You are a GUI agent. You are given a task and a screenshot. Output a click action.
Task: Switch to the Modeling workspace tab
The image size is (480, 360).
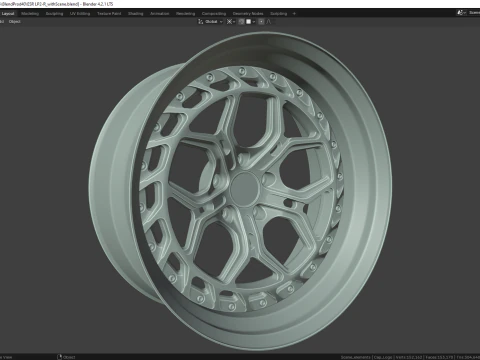pos(30,14)
